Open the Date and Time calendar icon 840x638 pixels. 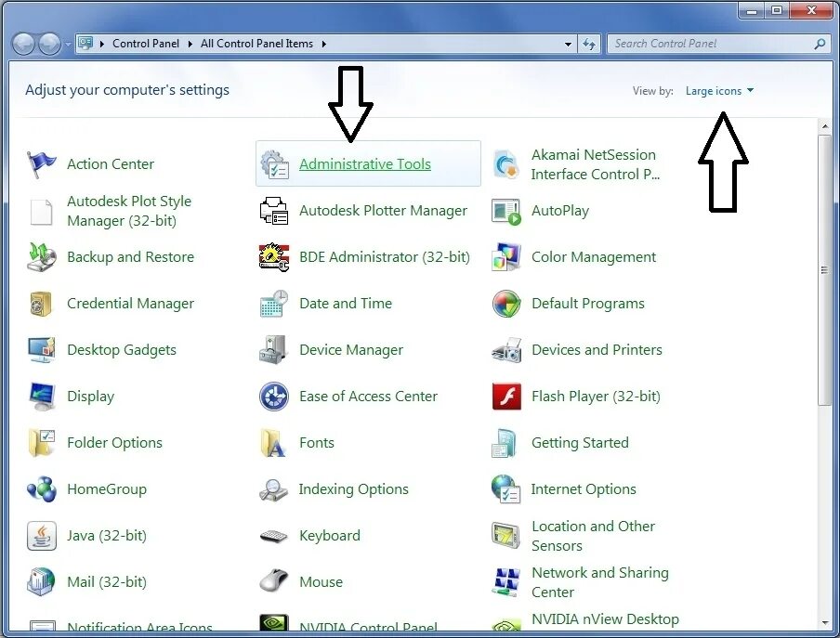pyautogui.click(x=274, y=304)
